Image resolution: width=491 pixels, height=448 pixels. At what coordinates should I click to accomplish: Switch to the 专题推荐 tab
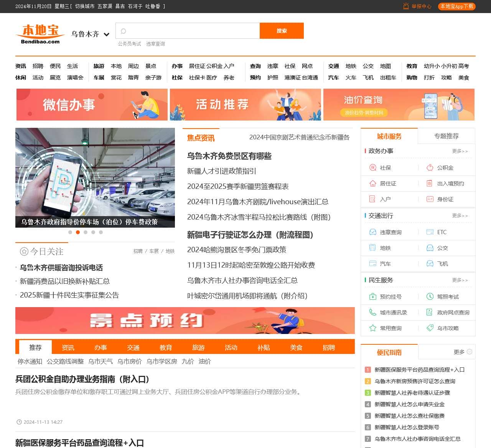[x=446, y=136]
